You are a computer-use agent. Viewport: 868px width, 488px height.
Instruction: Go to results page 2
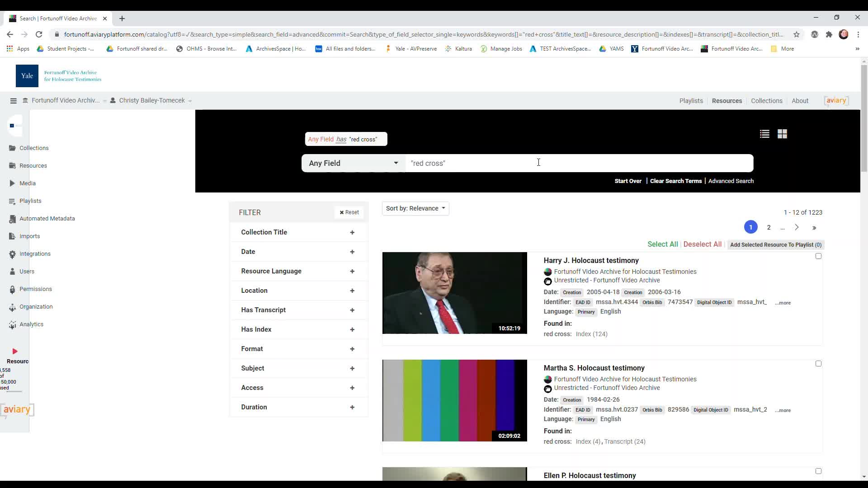(x=769, y=227)
